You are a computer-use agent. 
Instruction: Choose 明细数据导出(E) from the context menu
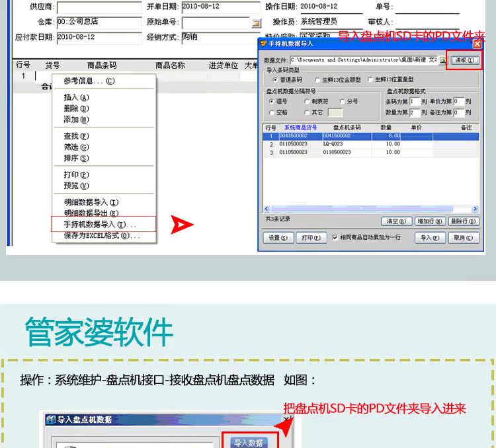coord(104,213)
